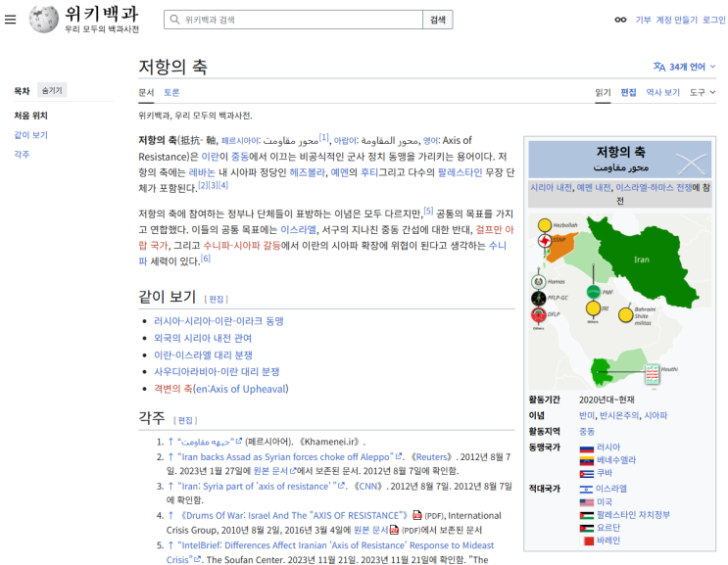Open the 34개 언어 language dropdown
Screen dimensions: 728x565
[685, 67]
